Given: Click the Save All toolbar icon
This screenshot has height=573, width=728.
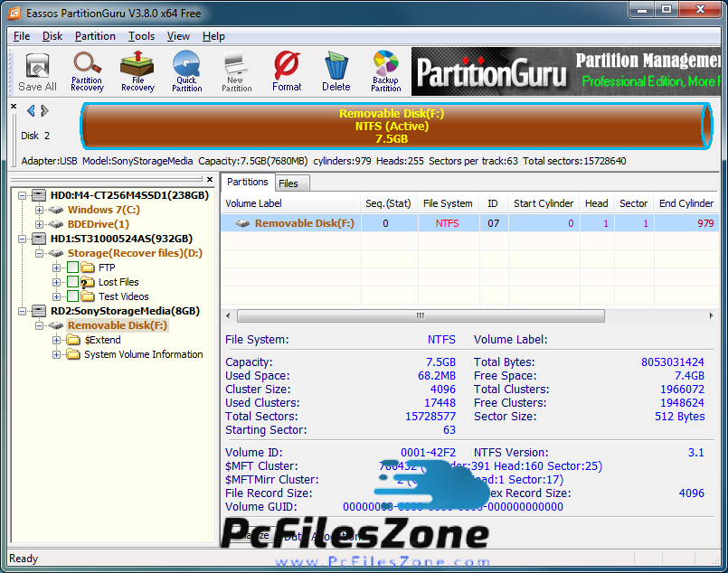Looking at the screenshot, I should 37,71.
